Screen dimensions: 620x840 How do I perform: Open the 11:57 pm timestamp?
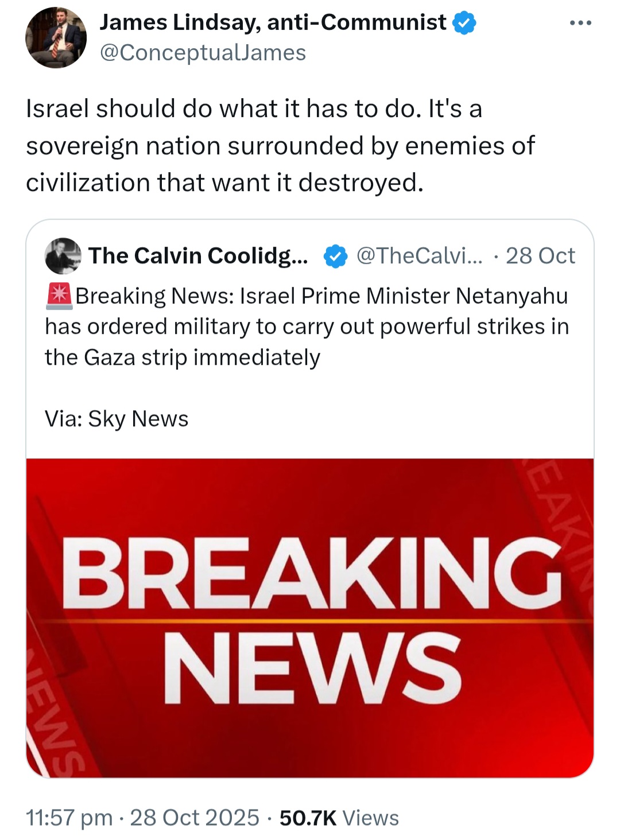point(69,818)
